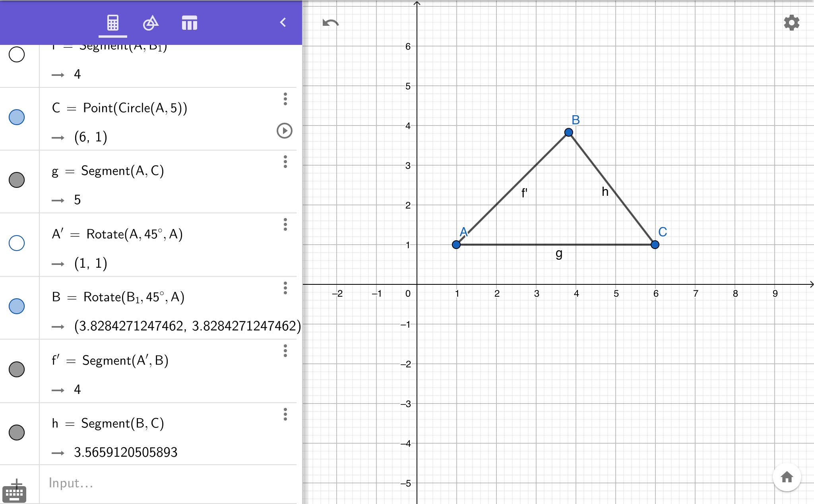Hide point B using its visibility circle

(x=17, y=306)
